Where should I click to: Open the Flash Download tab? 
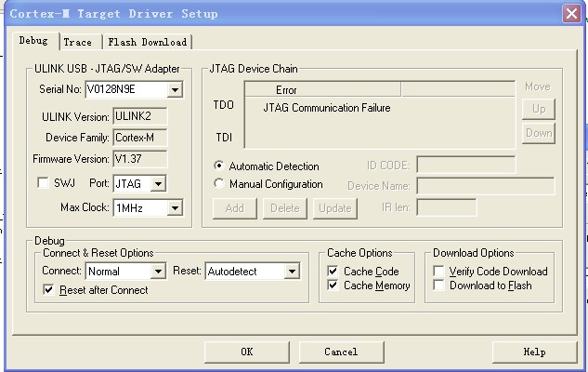147,42
